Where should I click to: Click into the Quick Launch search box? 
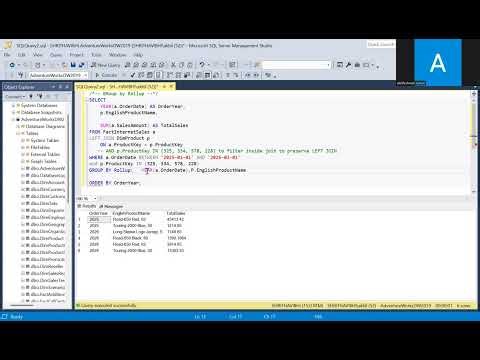[381, 44]
